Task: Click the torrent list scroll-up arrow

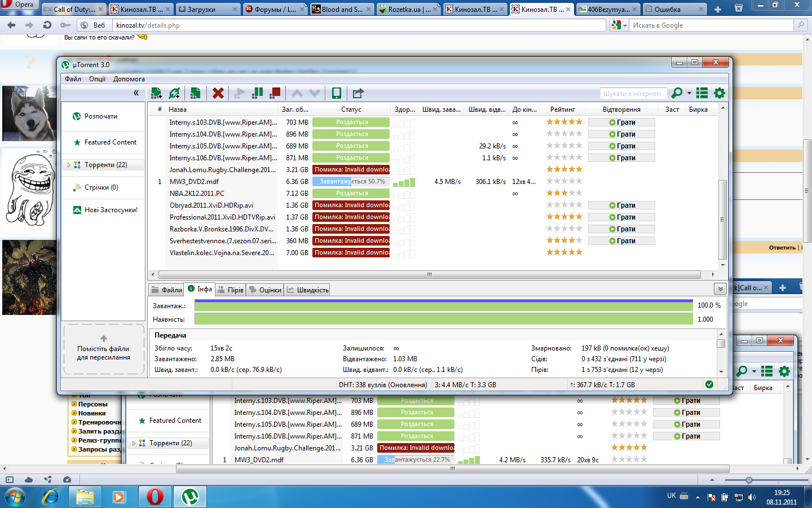Action: [723, 108]
